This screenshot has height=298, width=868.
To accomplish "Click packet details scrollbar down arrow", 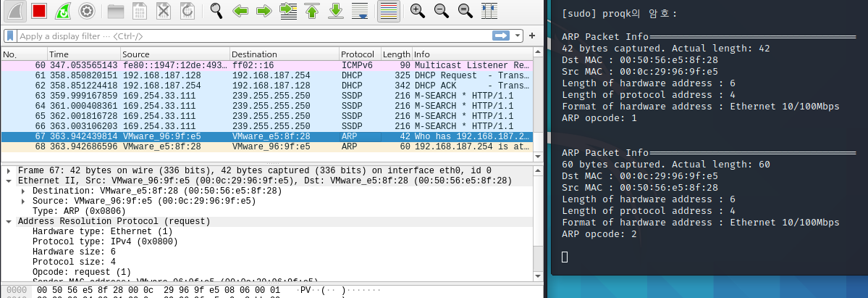I will pyautogui.click(x=538, y=276).
